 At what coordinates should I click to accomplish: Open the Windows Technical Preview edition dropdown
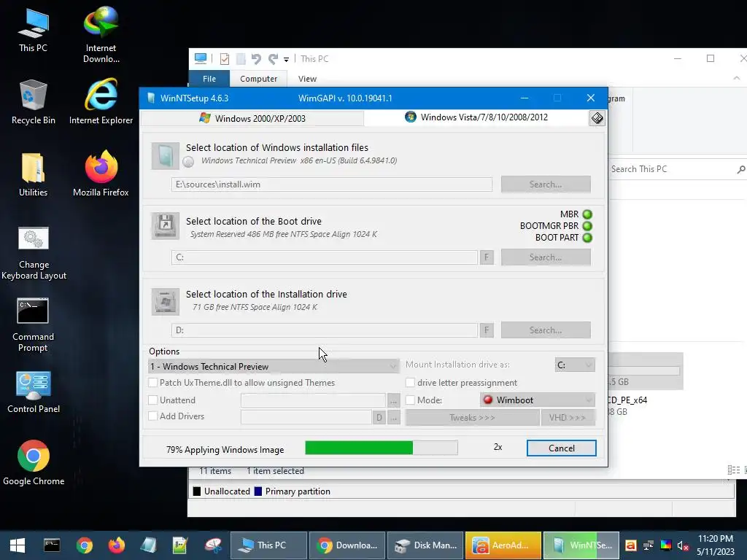(x=274, y=366)
